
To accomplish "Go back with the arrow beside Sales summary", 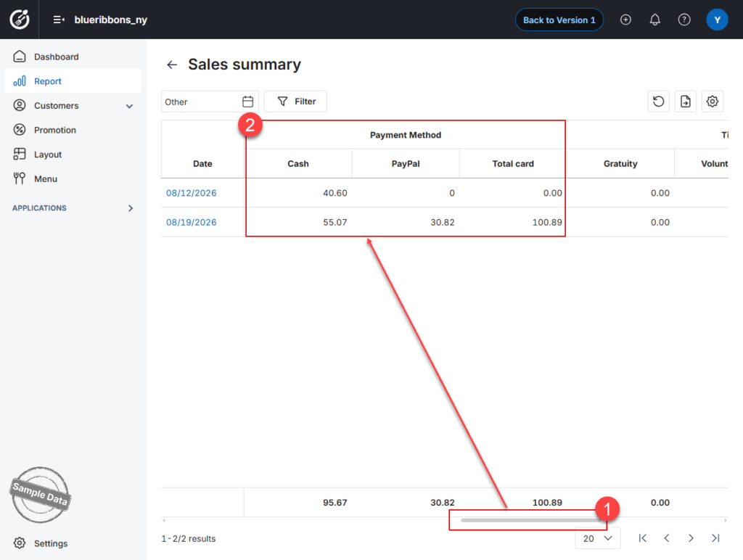I will click(171, 65).
